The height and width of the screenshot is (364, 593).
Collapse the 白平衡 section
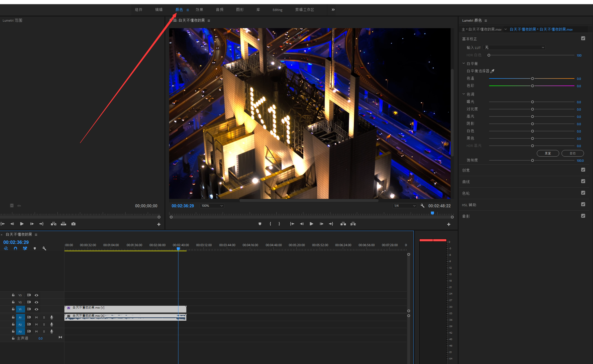pos(464,64)
